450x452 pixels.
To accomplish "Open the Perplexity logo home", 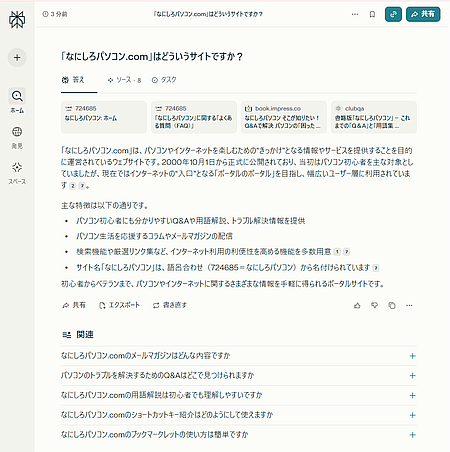I will pos(17,19).
